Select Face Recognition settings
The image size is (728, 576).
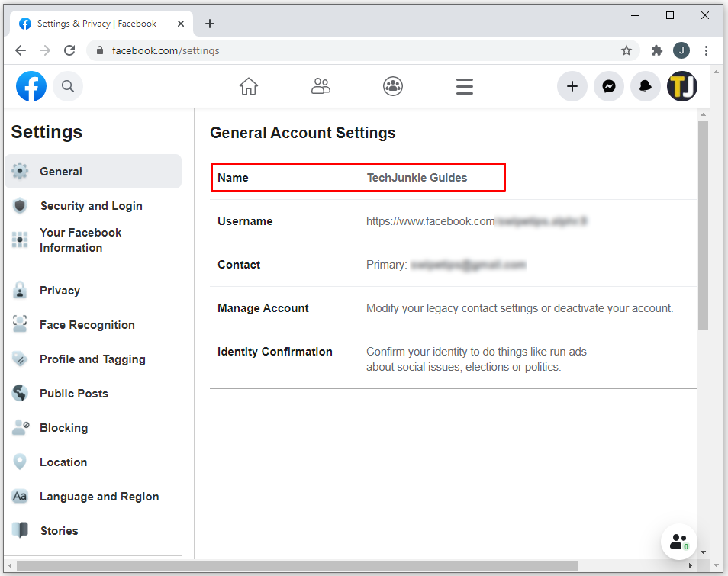click(87, 325)
